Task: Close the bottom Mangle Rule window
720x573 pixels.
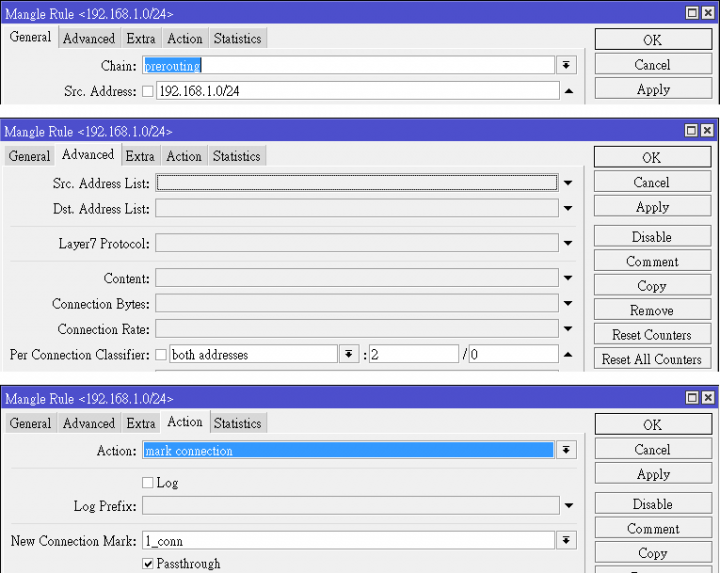Action: click(708, 397)
